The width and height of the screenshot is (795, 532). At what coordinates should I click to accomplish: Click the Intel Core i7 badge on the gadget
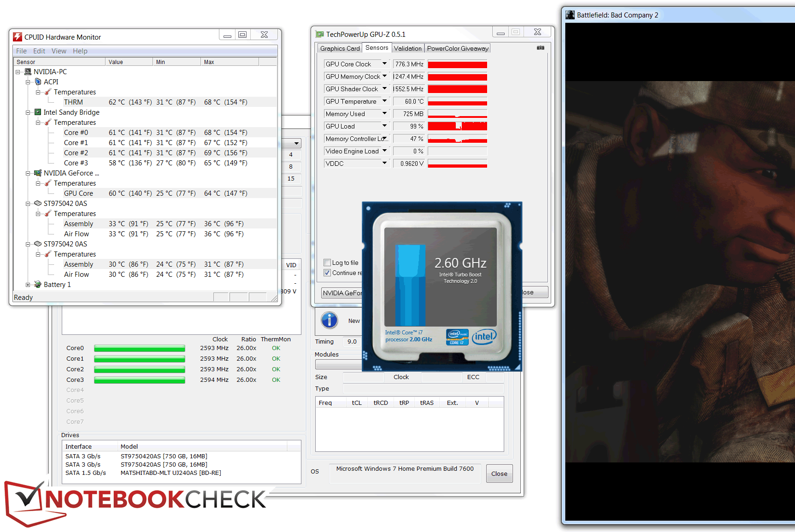[457, 337]
